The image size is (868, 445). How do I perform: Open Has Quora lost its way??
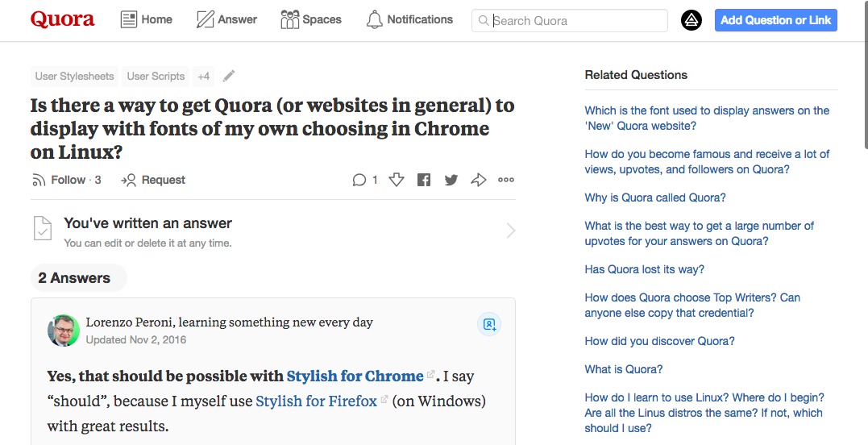point(645,269)
